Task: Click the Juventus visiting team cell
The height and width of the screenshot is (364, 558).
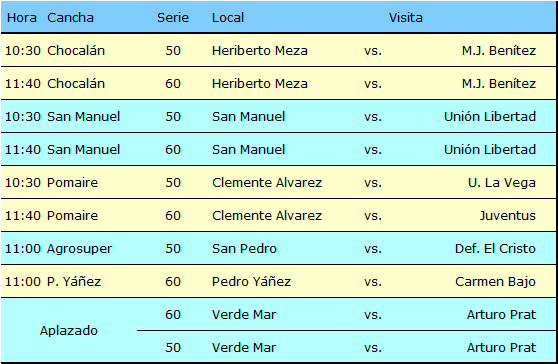Action: tap(508, 216)
